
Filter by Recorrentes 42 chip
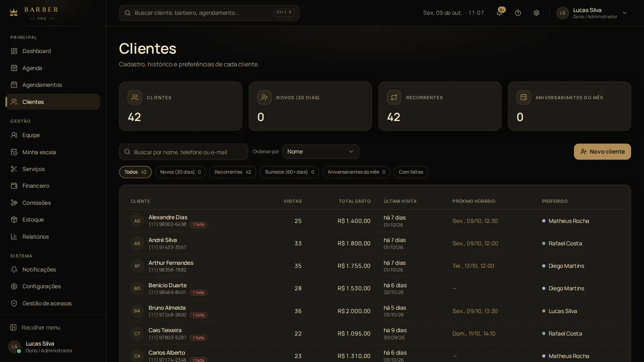pos(233,172)
